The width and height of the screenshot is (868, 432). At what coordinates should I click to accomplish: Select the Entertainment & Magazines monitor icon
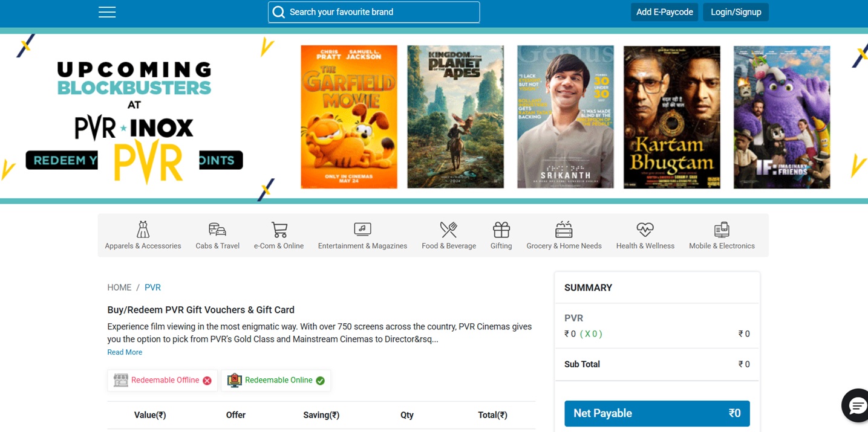362,230
